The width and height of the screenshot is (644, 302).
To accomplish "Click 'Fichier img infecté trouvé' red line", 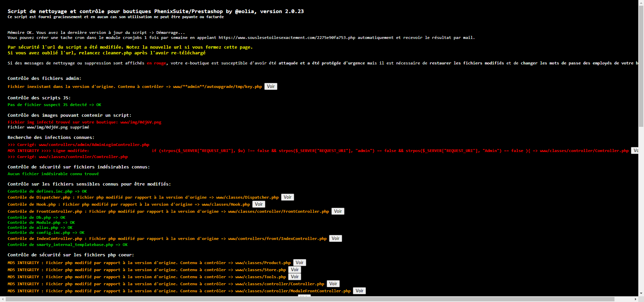I will 85,122.
